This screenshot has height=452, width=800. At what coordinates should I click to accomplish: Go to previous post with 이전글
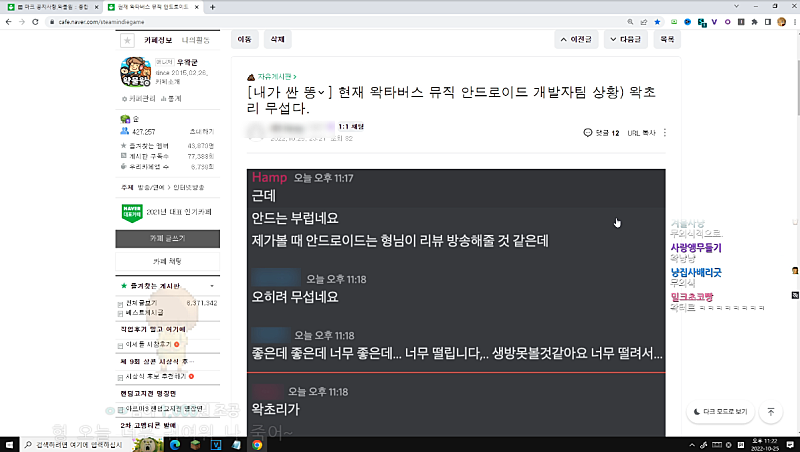click(x=576, y=39)
